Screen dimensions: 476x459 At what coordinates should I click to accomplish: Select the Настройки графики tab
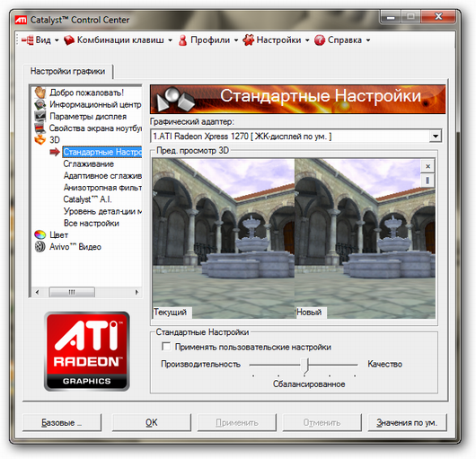(x=67, y=72)
